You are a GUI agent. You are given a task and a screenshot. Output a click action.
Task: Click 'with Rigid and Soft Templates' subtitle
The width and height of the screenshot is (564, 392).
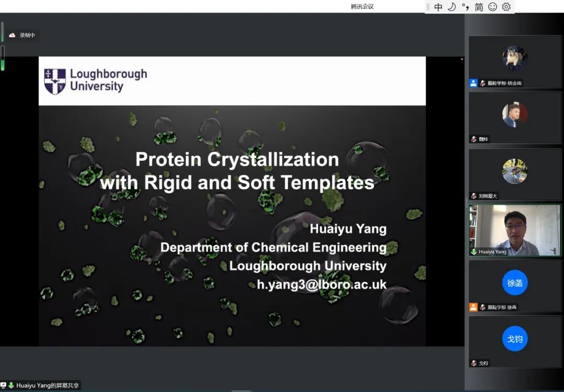pos(237,182)
